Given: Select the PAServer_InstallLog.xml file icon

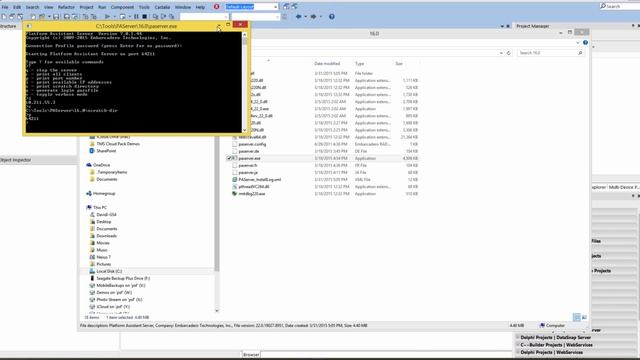Looking at the screenshot, I should pos(235,180).
